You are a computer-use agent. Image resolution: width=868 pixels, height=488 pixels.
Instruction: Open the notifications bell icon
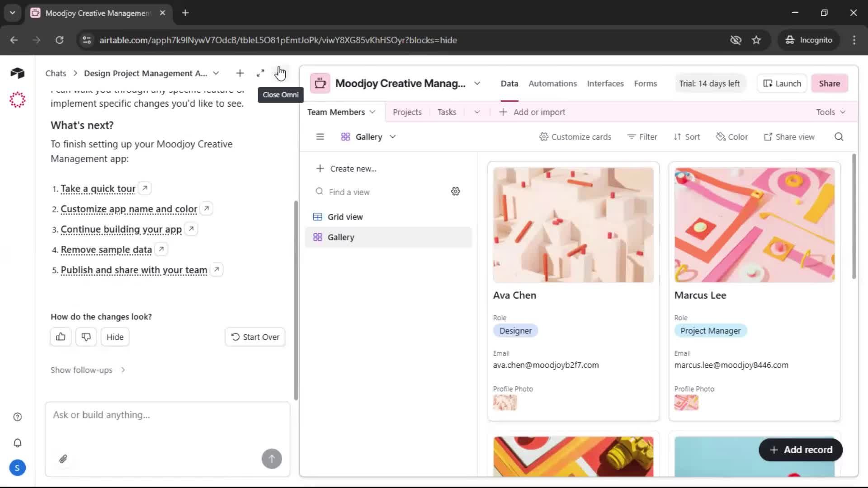click(x=18, y=443)
